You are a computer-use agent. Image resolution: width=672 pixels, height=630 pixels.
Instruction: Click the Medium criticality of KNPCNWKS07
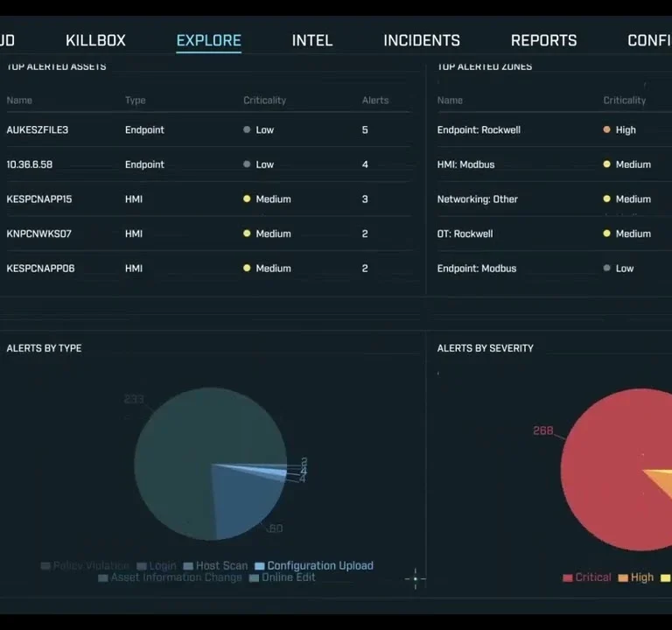(267, 234)
